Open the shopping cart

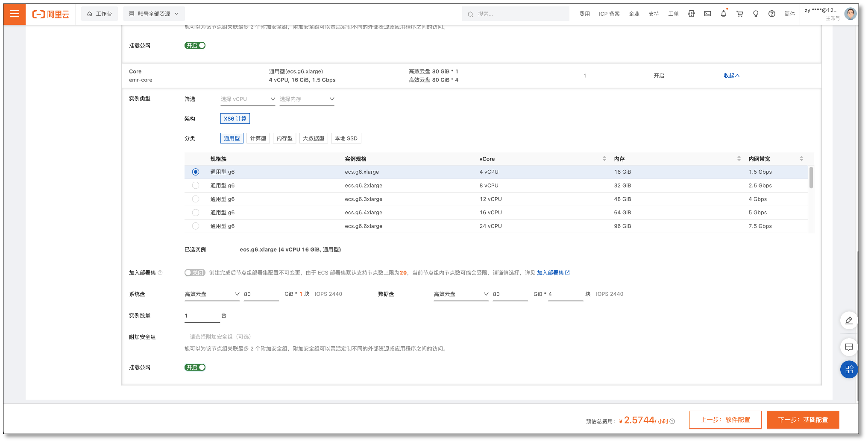coord(740,14)
